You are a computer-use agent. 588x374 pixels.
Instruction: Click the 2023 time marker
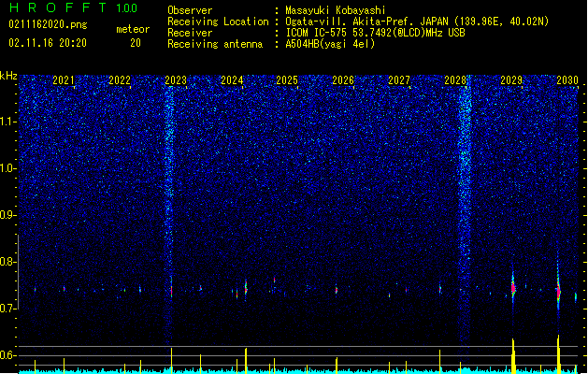176,80
